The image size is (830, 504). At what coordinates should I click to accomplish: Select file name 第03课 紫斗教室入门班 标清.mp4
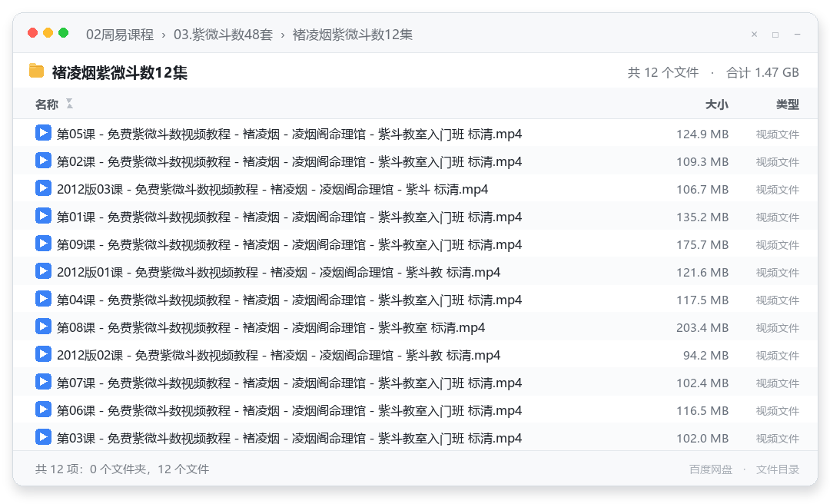290,439
